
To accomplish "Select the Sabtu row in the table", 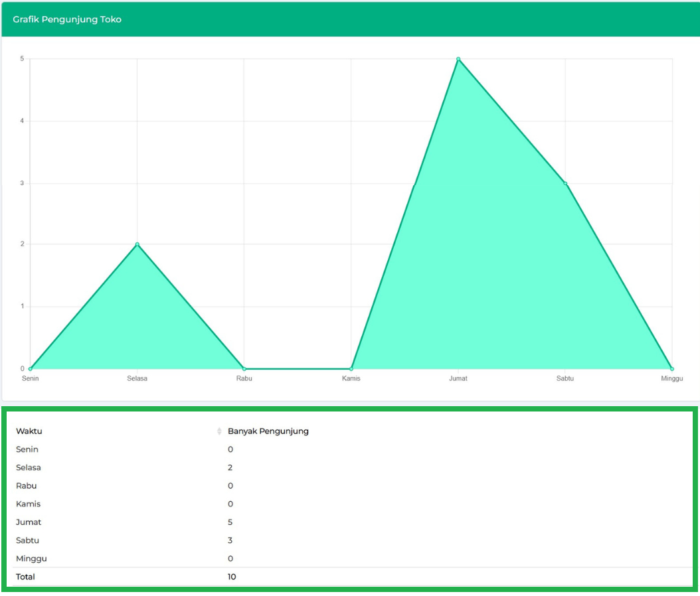I will coord(28,541).
